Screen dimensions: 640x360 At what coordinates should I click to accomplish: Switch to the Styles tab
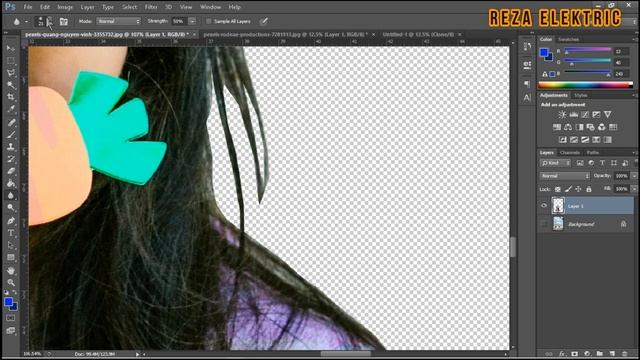(x=580, y=95)
